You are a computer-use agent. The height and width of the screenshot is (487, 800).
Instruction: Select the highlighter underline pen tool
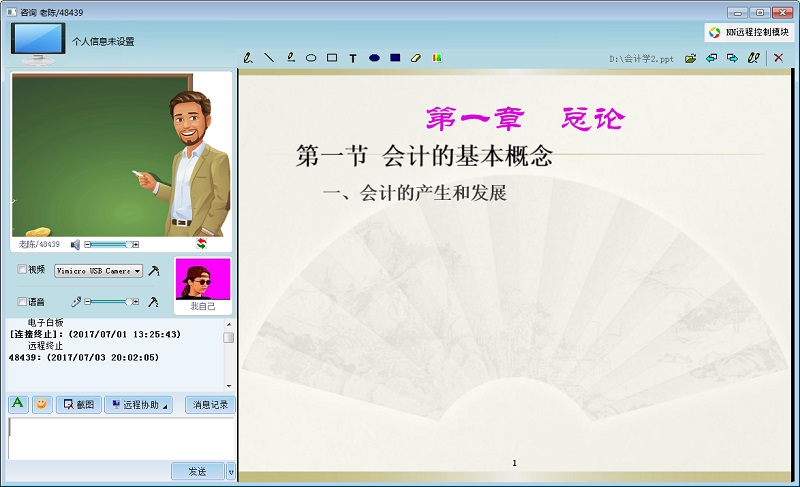[x=290, y=58]
